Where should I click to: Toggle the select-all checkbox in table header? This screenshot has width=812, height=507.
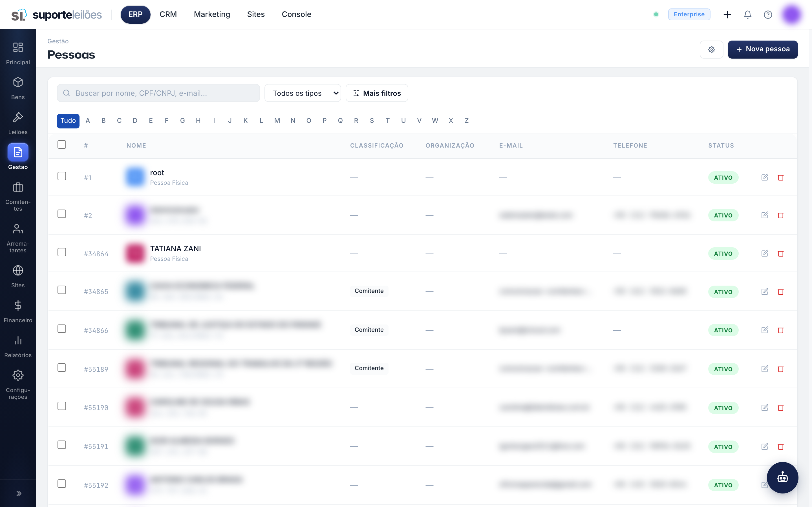click(x=62, y=144)
